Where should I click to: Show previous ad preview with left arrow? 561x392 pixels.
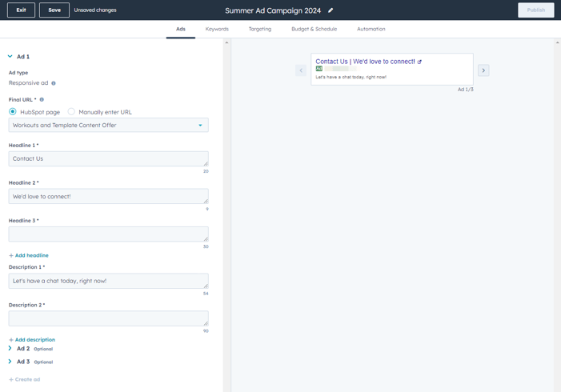pyautogui.click(x=301, y=70)
